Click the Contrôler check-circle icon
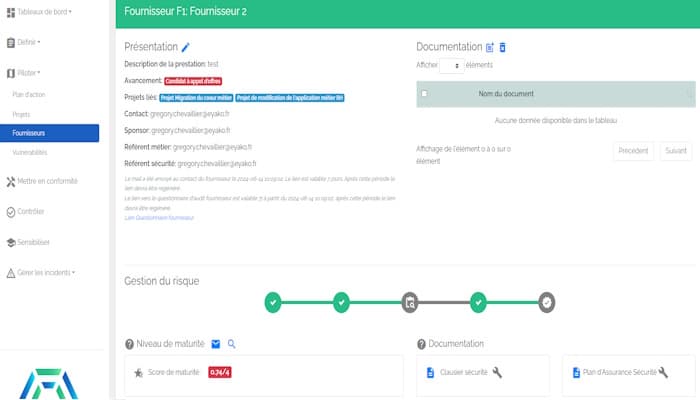The width and height of the screenshot is (700, 400). tap(11, 212)
